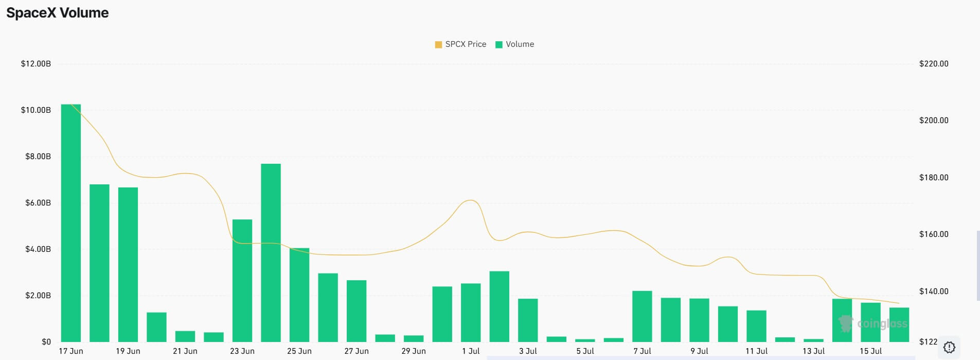Click the $200.00 price axis label
The width and height of the screenshot is (980, 360).
(934, 121)
